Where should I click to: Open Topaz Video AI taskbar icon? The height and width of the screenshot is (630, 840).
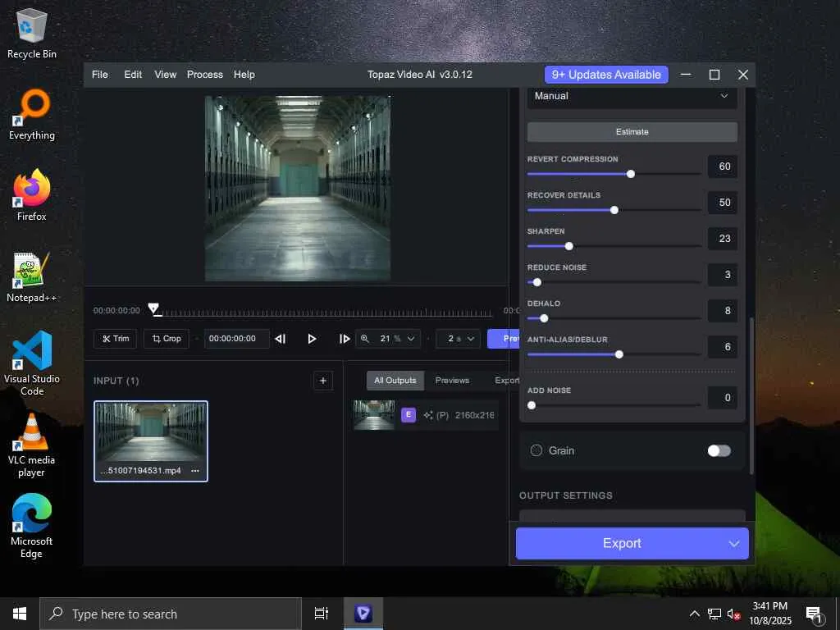coord(363,614)
